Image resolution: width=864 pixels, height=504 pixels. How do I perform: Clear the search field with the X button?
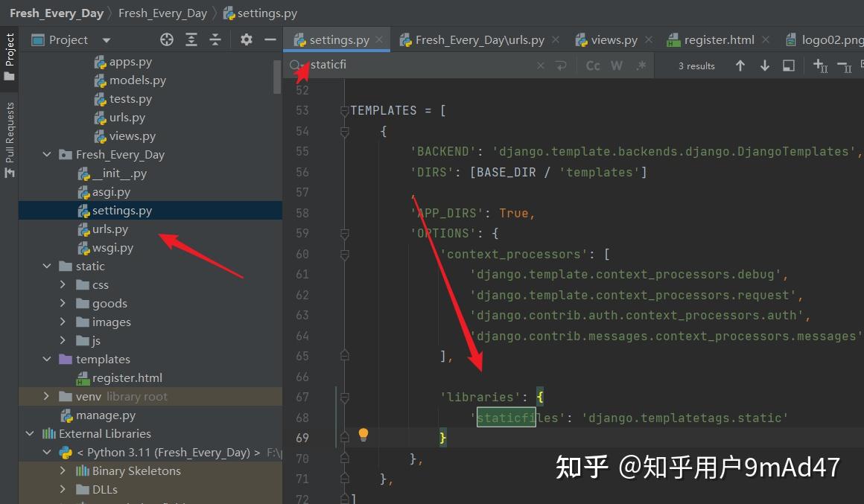pos(541,66)
